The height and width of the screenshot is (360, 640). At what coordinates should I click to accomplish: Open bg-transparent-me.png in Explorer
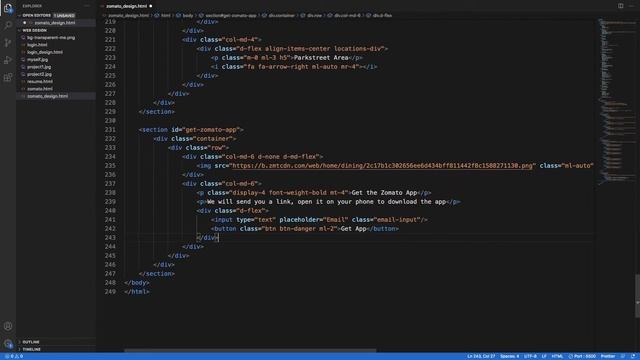pyautogui.click(x=51, y=38)
